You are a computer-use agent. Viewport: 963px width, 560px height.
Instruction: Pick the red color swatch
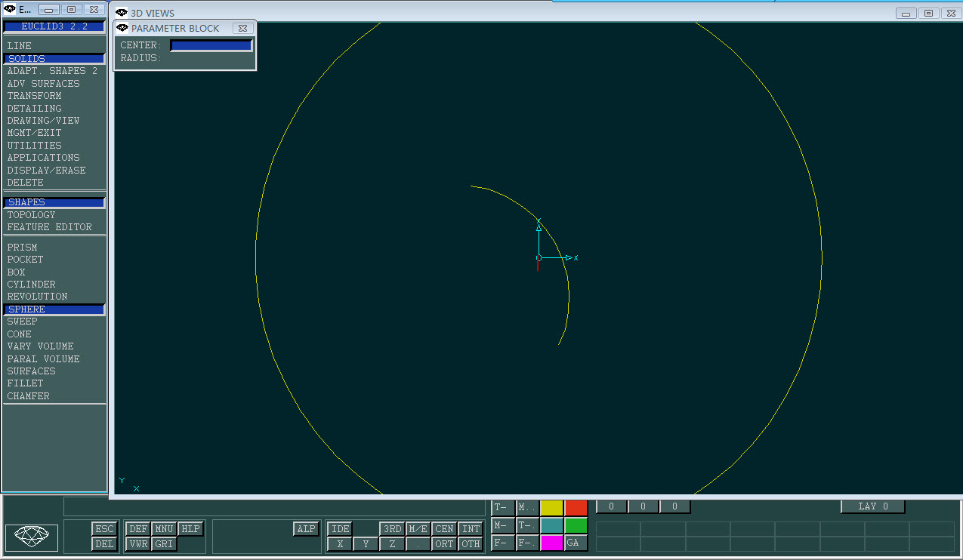point(576,508)
